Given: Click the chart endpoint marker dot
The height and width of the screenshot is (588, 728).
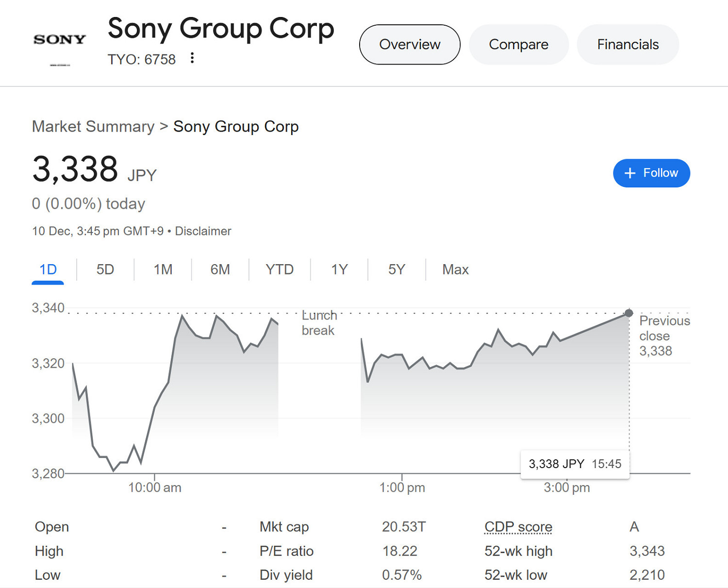Looking at the screenshot, I should coord(629,313).
